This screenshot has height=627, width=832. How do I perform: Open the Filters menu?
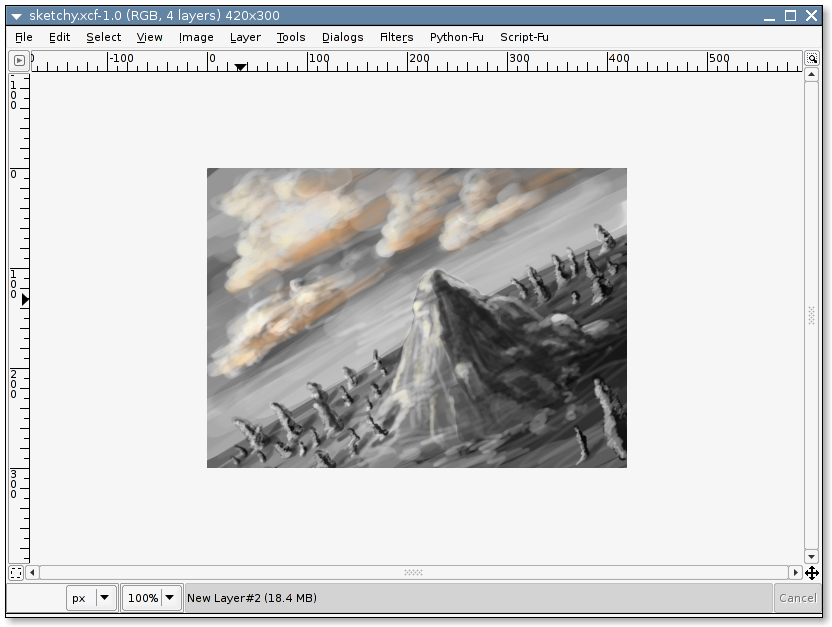pos(396,37)
